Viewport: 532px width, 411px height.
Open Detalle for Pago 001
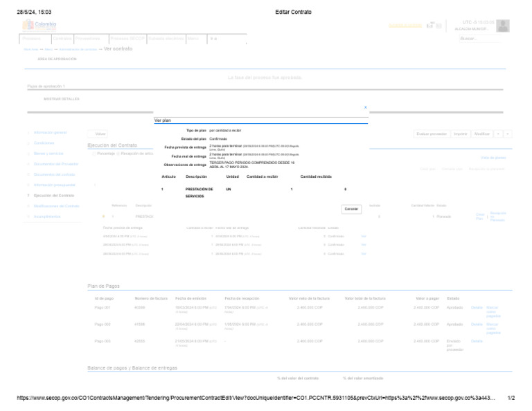tap(477, 307)
